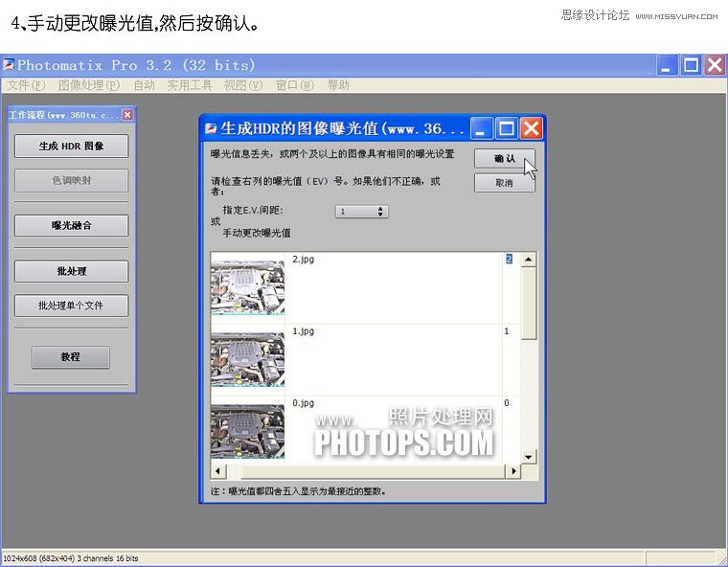Image resolution: width=728 pixels, height=567 pixels.
Task: Select the 1.jpg engine thumbnail
Action: pyautogui.click(x=247, y=359)
